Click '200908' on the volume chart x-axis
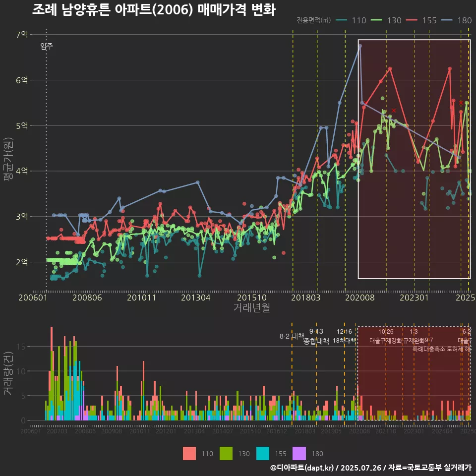This screenshot has width=476, height=476. point(112,431)
